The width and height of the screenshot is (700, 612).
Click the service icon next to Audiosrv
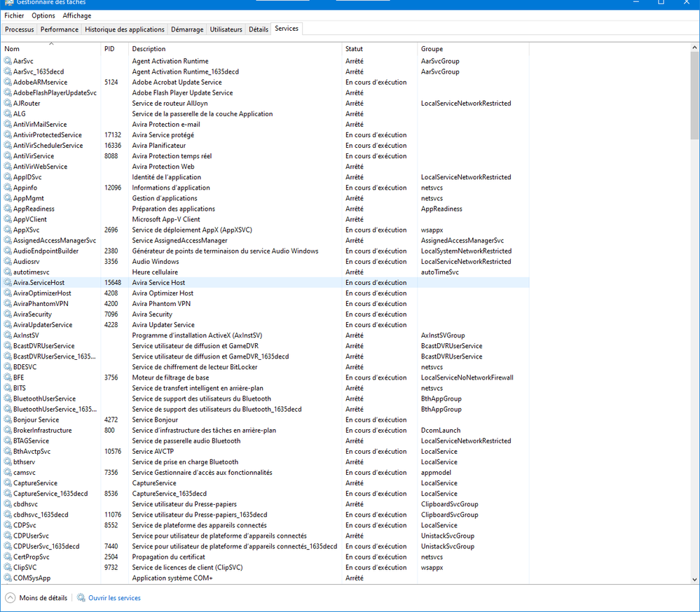pyautogui.click(x=8, y=262)
